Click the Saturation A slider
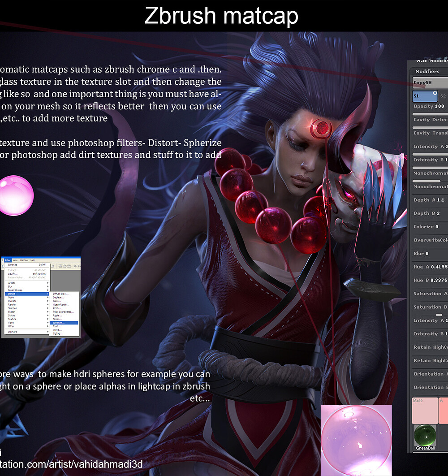Screen dimensions: 448x476 pos(430,294)
